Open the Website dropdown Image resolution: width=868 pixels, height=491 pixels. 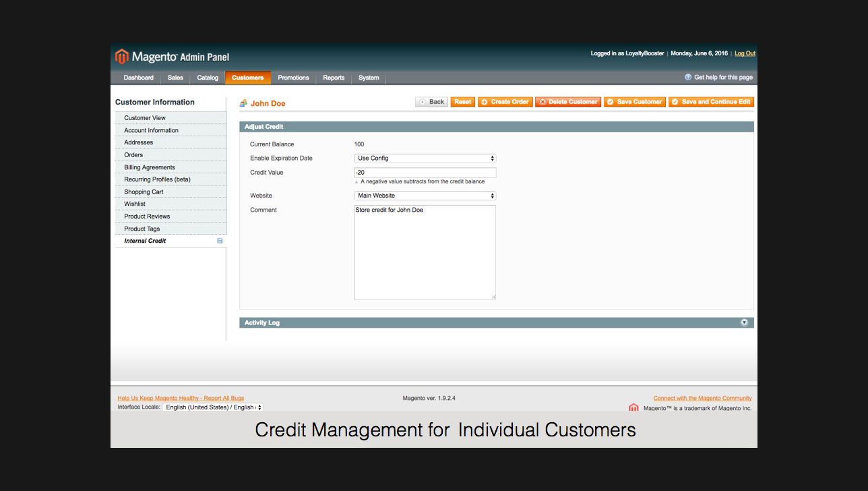[425, 196]
